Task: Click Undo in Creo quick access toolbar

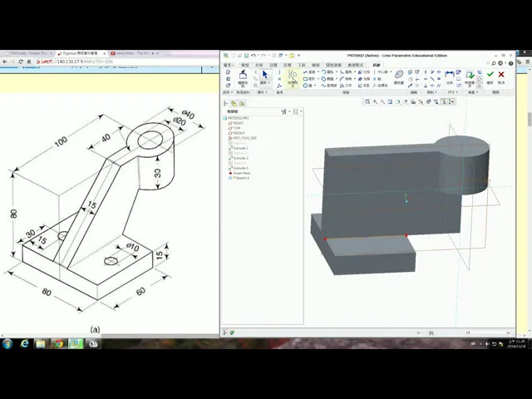Action: pyautogui.click(x=253, y=56)
